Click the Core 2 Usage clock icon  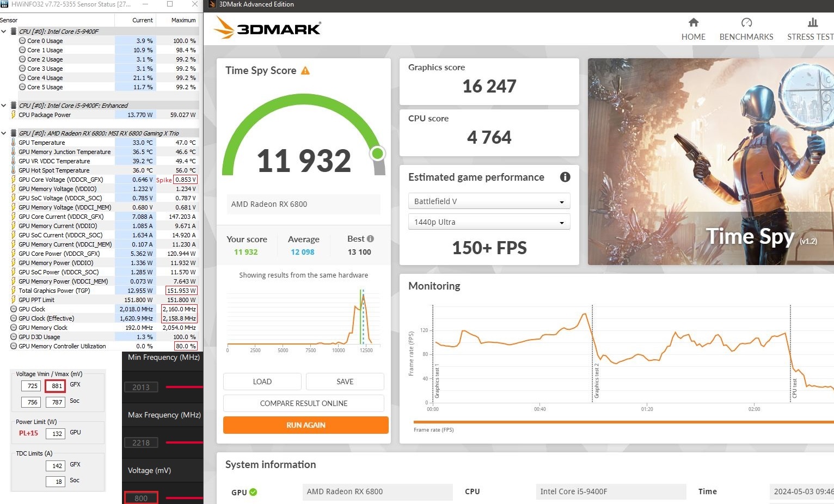point(22,59)
